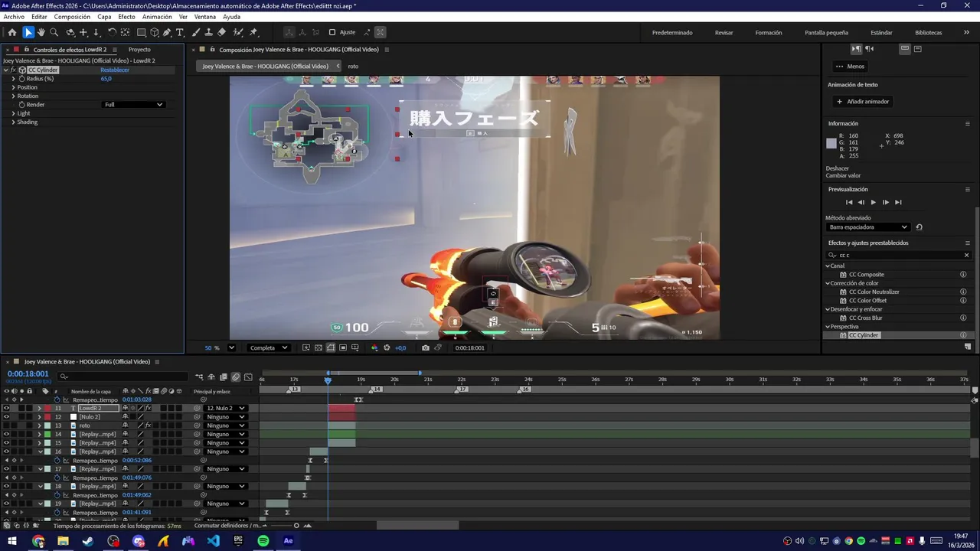980x551 pixels.
Task: Expand the Position property group
Action: click(x=13, y=87)
